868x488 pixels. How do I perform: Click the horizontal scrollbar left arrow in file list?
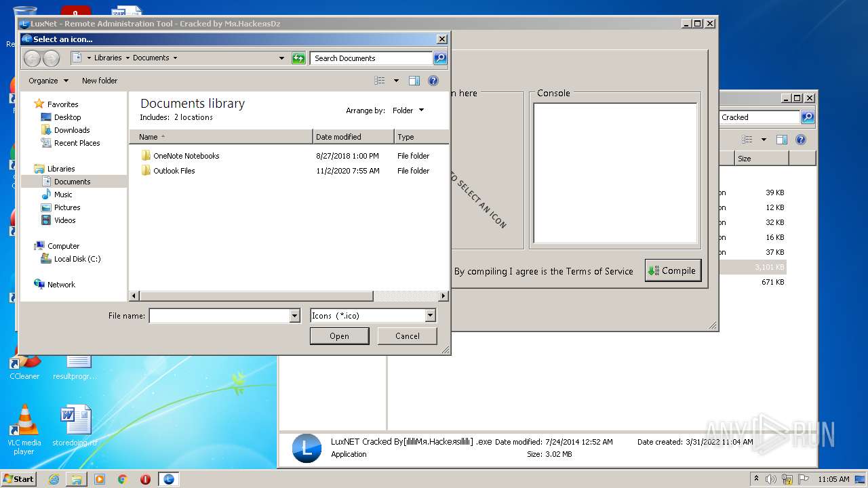tap(134, 296)
